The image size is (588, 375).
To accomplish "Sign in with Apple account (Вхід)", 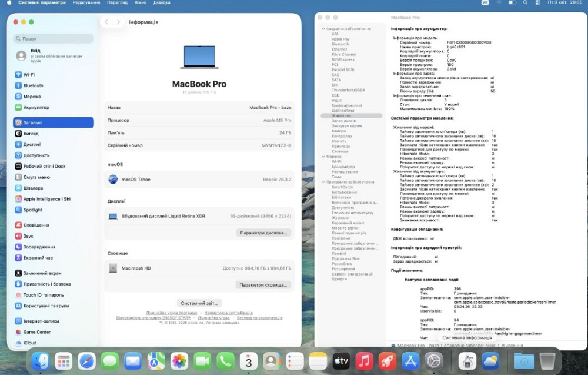I will pos(54,55).
